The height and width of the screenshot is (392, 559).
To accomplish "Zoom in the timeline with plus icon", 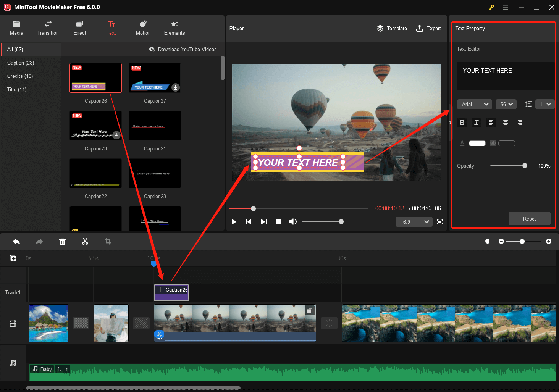I will 549,241.
